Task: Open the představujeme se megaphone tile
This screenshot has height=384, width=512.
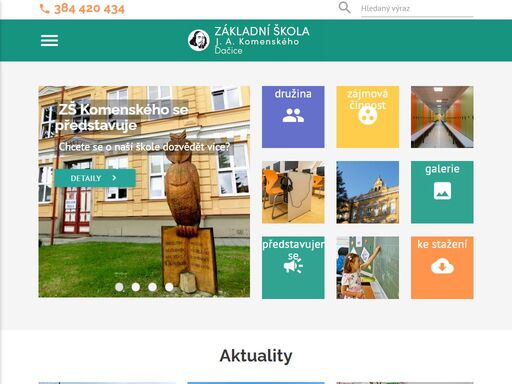Action: (x=293, y=268)
